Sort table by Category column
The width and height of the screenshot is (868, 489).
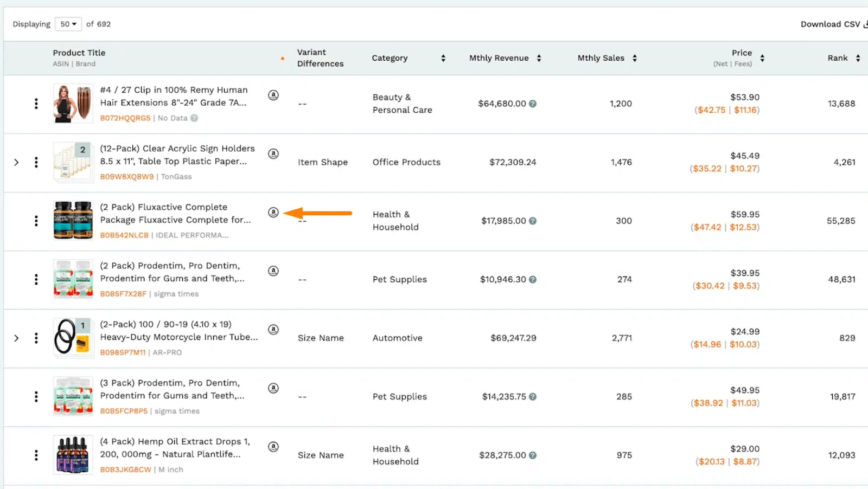pos(443,58)
